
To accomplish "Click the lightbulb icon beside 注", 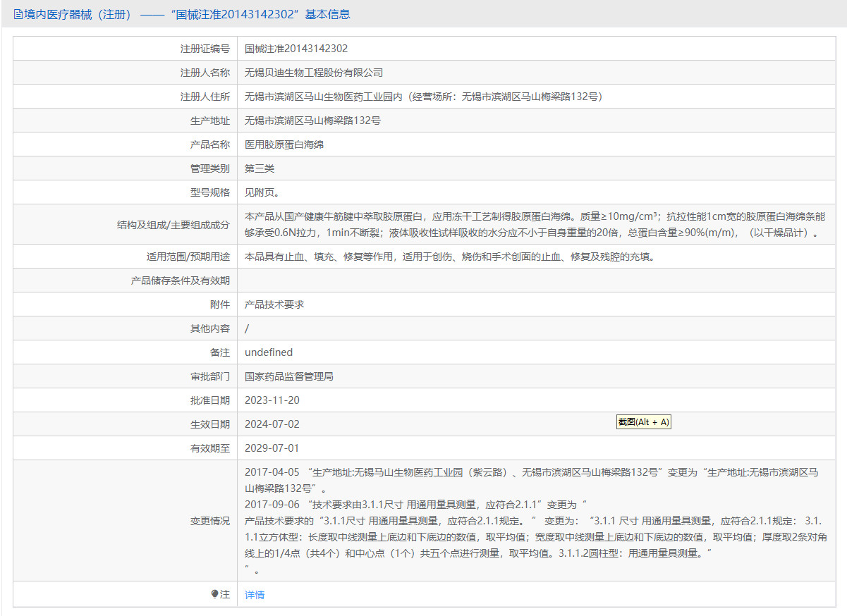I will pyautogui.click(x=214, y=594).
